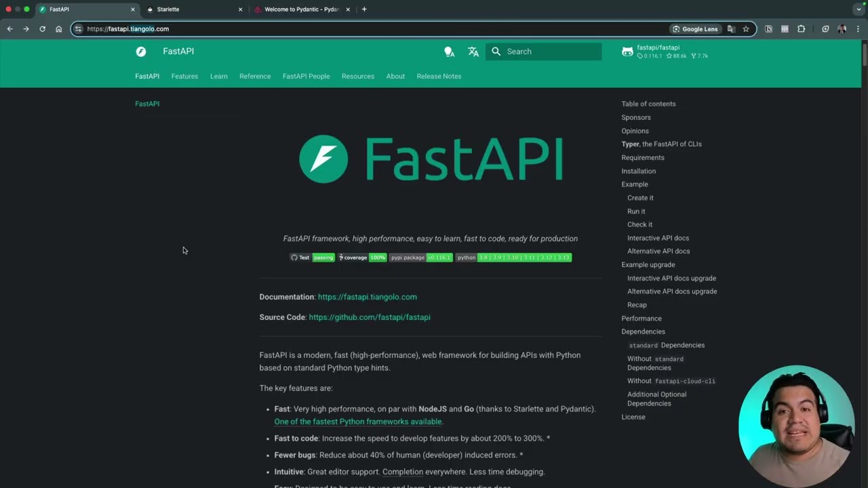Switch to the Starlette tab
Image resolution: width=868 pixels, height=488 pixels.
click(x=195, y=9)
